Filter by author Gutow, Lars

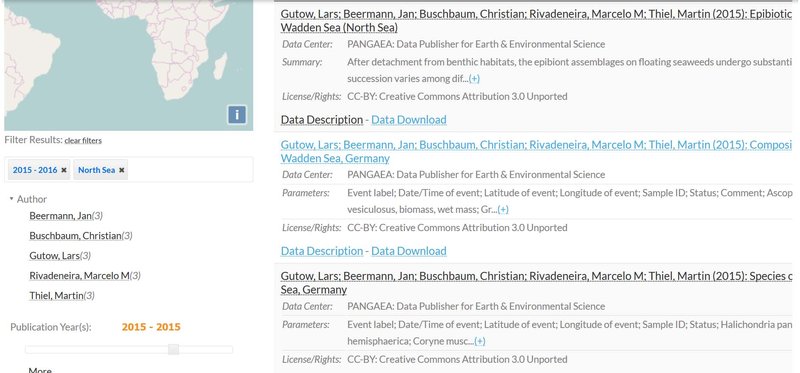coord(55,256)
